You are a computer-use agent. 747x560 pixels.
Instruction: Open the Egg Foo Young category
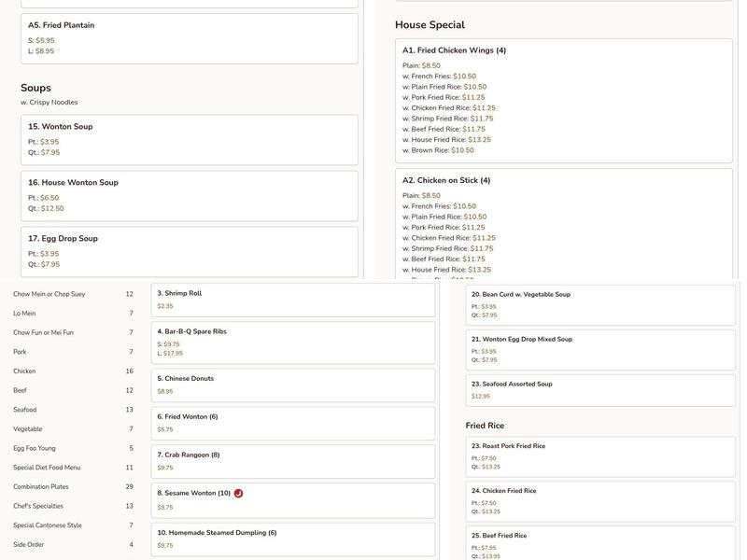tap(35, 448)
